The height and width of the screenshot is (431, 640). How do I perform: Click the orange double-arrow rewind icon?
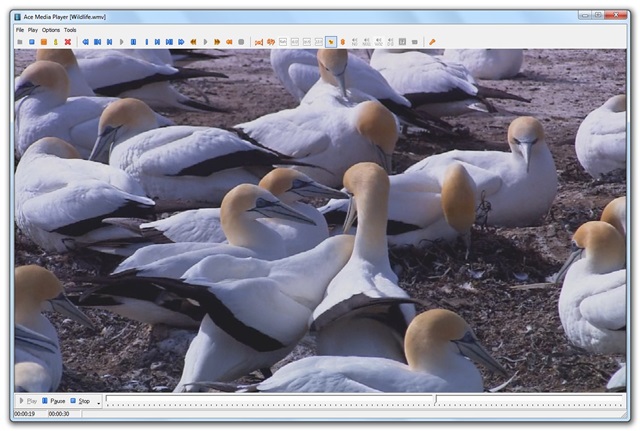click(x=193, y=42)
